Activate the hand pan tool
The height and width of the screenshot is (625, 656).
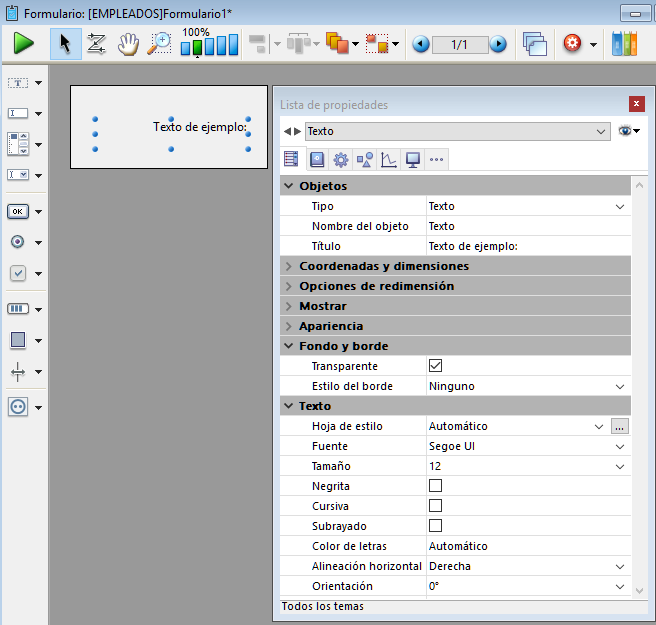tap(128, 44)
